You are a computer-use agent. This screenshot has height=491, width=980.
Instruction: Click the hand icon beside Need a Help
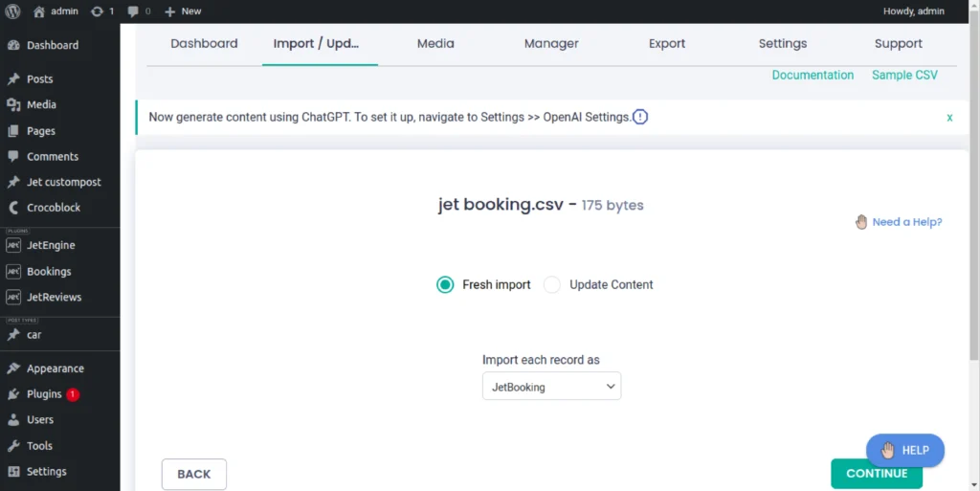point(861,222)
